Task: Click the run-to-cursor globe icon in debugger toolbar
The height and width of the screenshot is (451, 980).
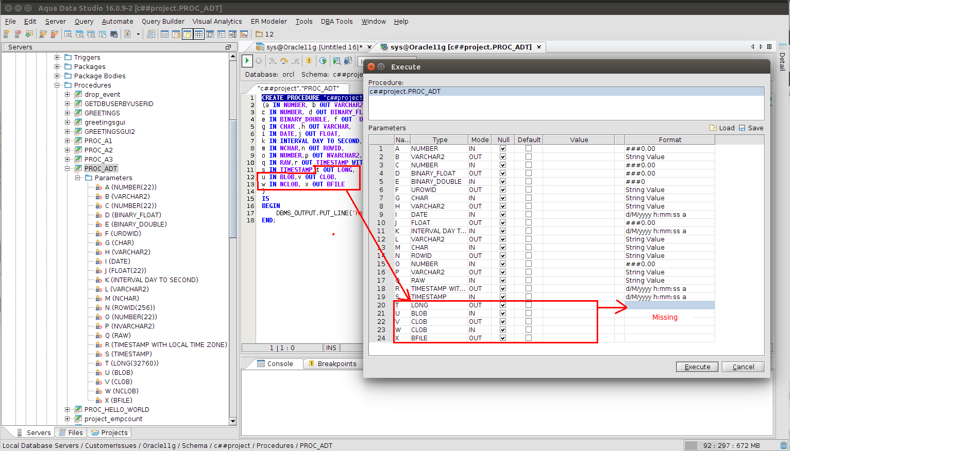Action: [323, 61]
